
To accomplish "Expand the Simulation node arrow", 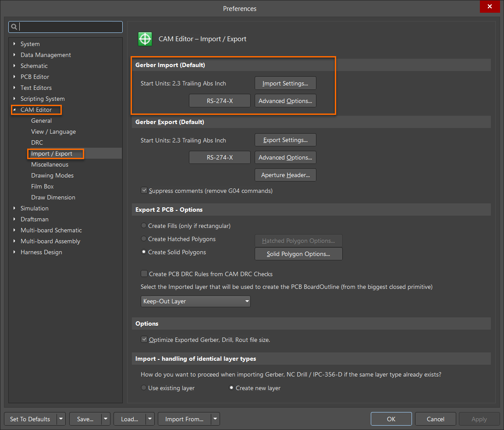I will click(14, 208).
